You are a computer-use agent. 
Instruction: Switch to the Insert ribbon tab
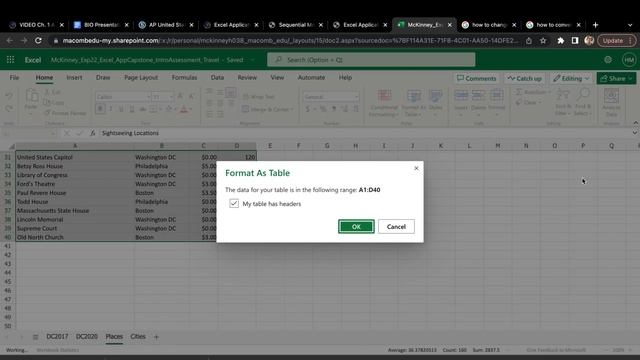pyautogui.click(x=74, y=78)
